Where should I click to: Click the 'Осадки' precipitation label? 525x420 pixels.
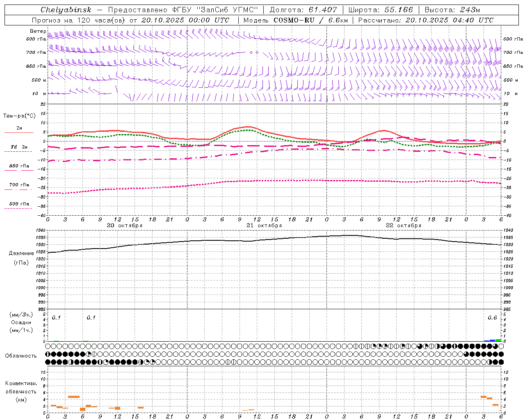[21, 322]
